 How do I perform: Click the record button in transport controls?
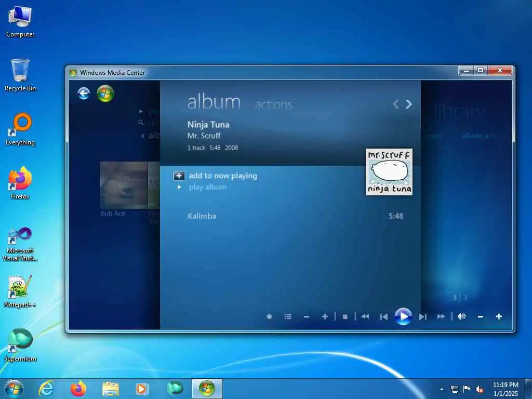coord(269,316)
